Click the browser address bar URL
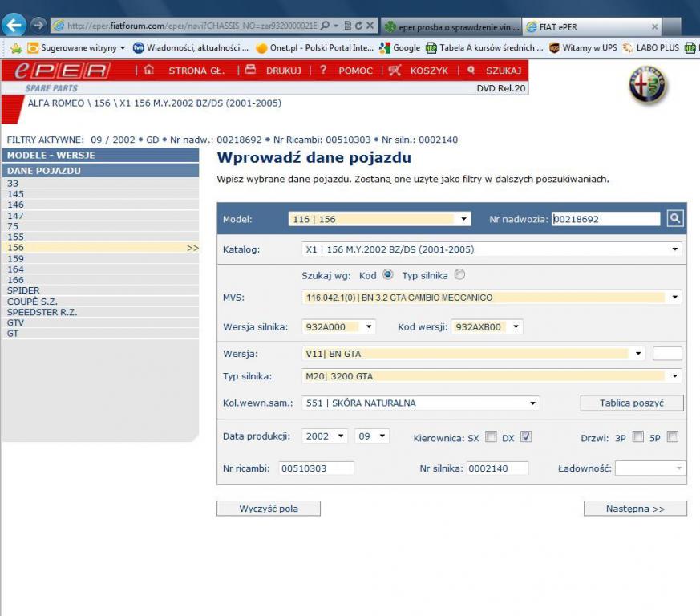This screenshot has width=700, height=616. click(x=192, y=26)
